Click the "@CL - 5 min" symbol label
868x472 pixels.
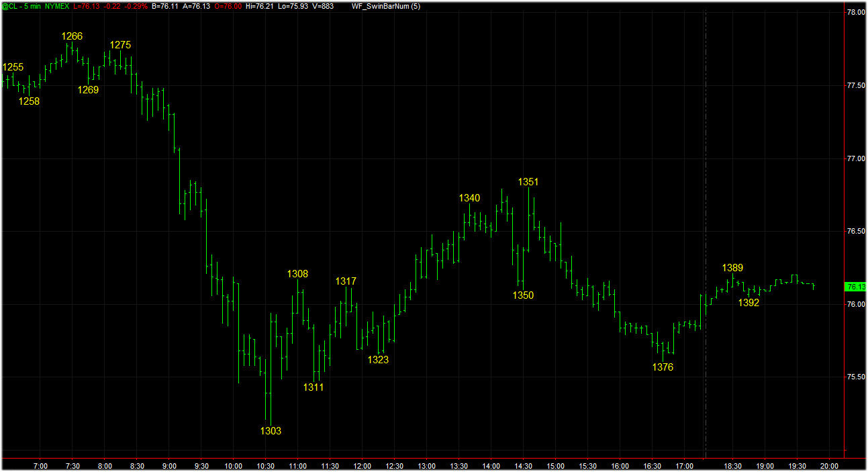(x=21, y=6)
